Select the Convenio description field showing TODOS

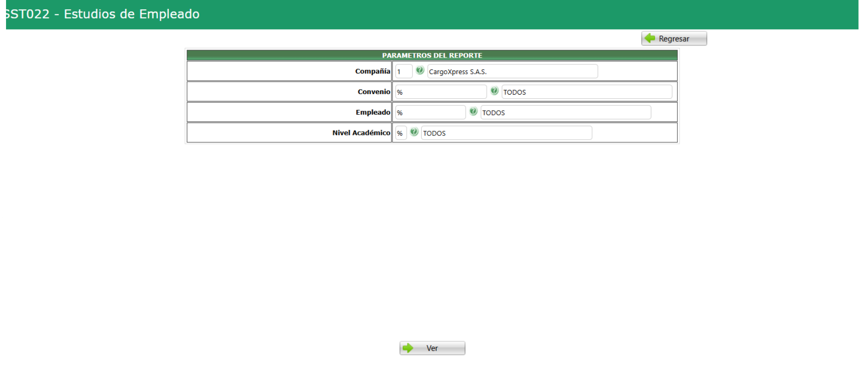click(x=587, y=92)
